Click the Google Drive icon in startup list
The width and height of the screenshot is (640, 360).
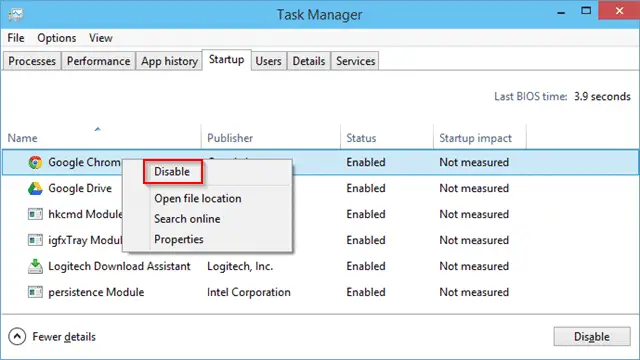click(35, 189)
